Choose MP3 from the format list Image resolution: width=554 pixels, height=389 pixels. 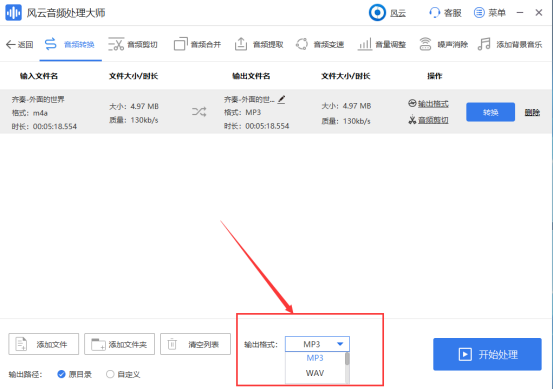[315, 358]
